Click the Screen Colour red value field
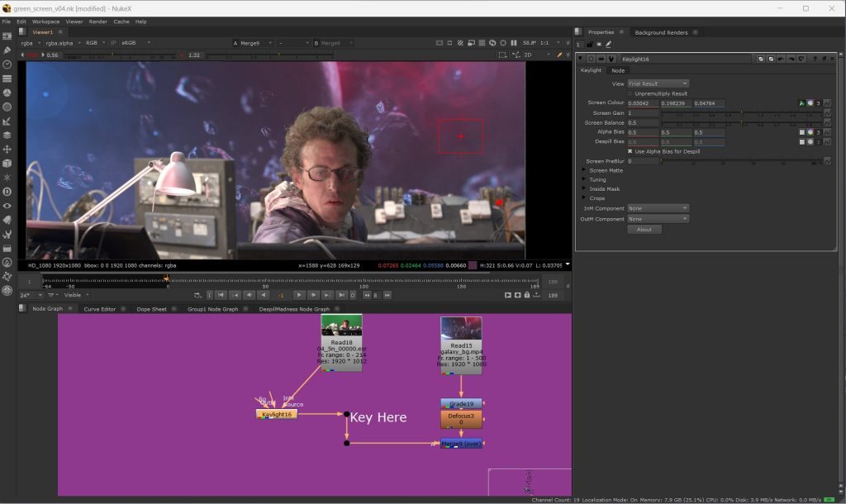Screen dimensions: 846x504 tap(643, 103)
